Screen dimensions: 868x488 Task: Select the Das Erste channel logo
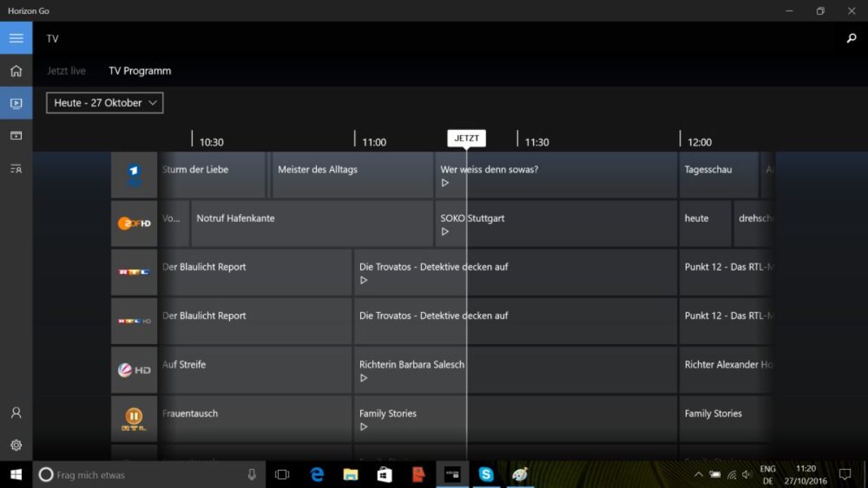click(134, 175)
